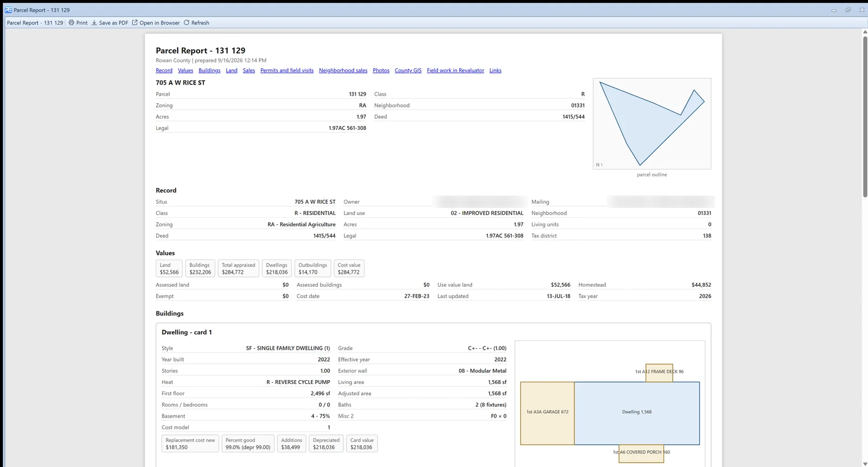The image size is (868, 467).
Task: Select the Parcel Report - 131 129 tab
Action: 35,23
